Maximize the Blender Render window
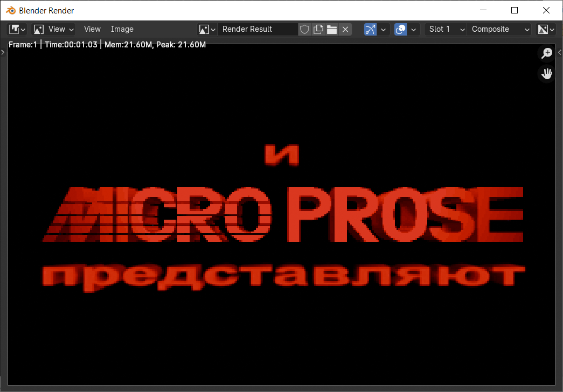The width and height of the screenshot is (563, 392). coord(515,10)
